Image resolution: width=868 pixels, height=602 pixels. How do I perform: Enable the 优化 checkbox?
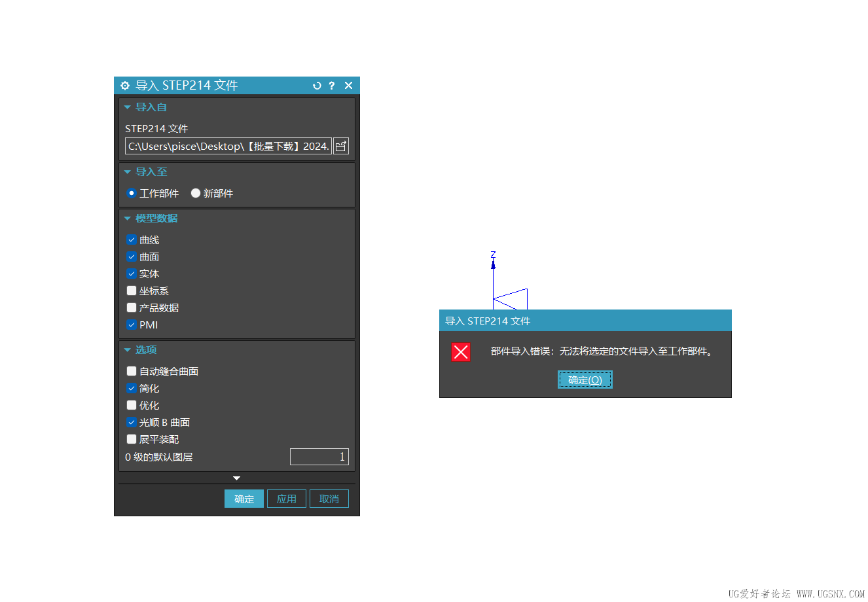click(132, 405)
